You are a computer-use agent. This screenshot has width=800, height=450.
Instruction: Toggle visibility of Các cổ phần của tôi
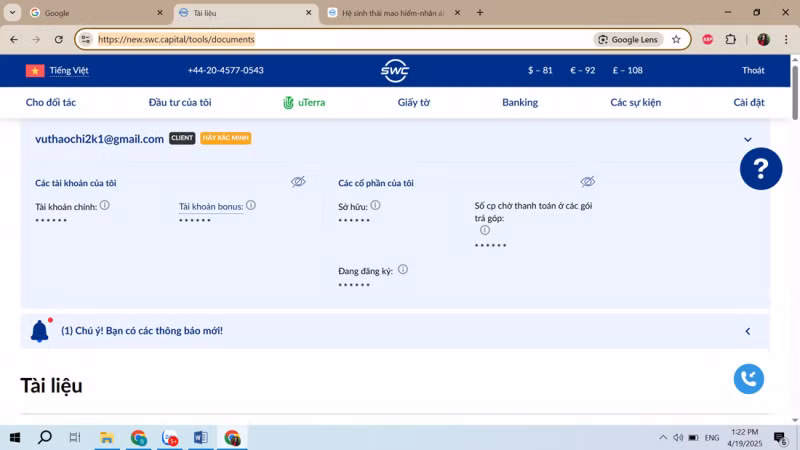point(588,182)
